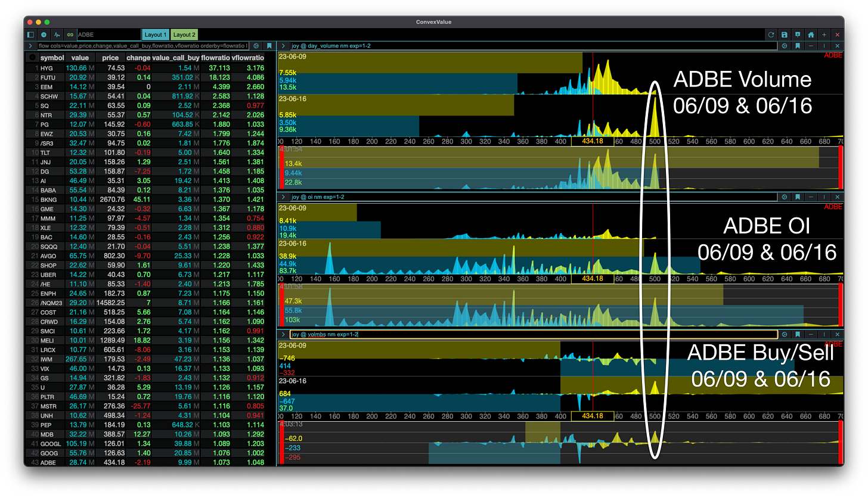Toggle the round pause button in table header
Viewport: 868px width, 498px height.
pos(32,58)
